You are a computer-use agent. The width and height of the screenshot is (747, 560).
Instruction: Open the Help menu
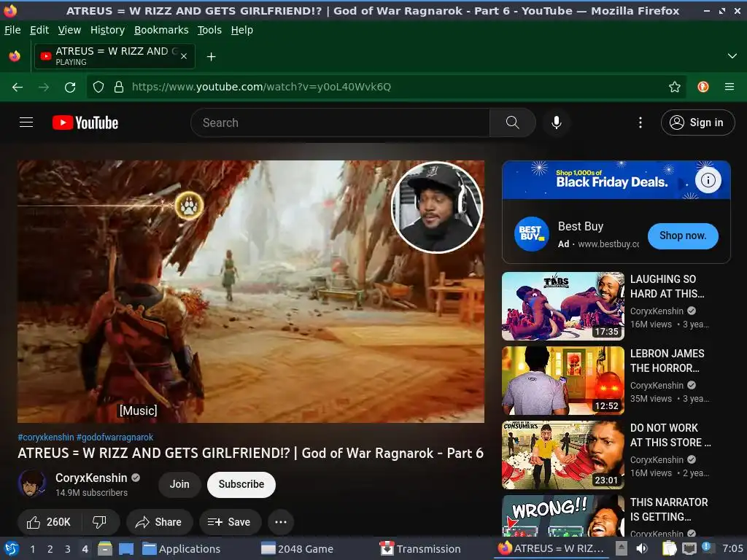pos(242,30)
